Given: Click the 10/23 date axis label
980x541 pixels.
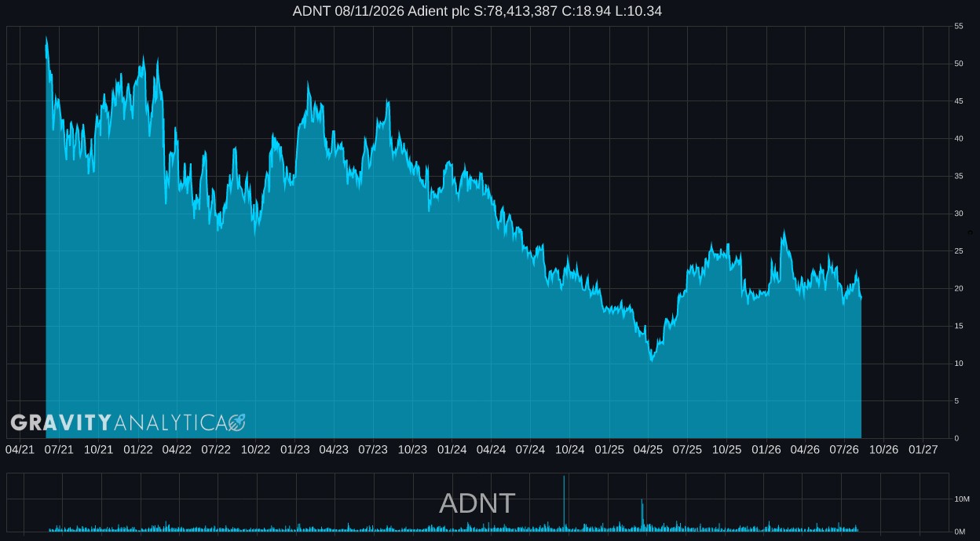Looking at the screenshot, I should [x=412, y=450].
